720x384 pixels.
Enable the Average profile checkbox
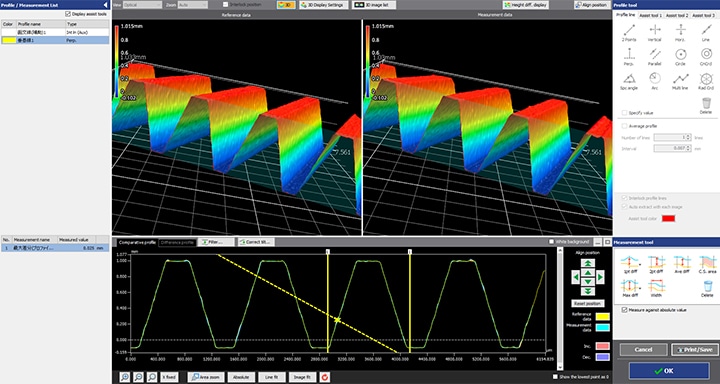click(x=624, y=126)
